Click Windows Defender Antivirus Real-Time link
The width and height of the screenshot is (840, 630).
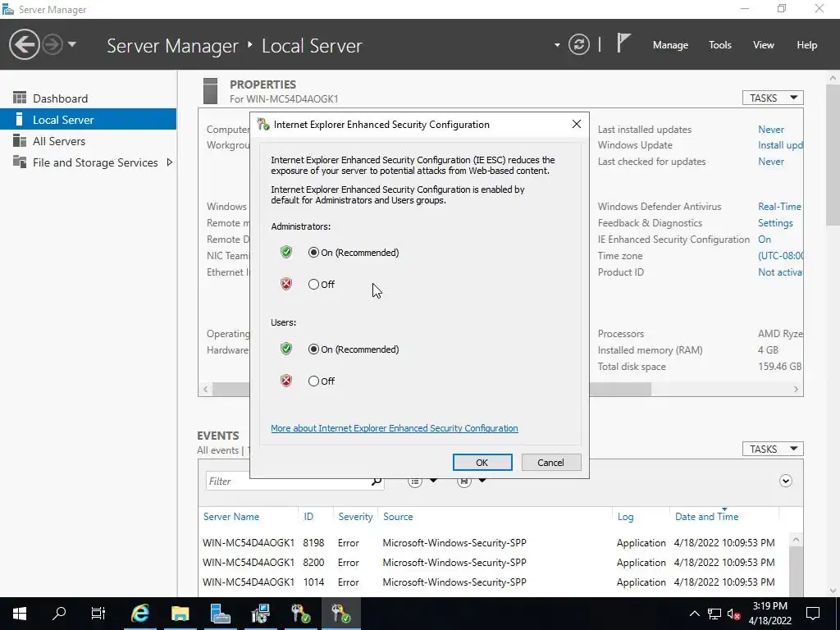click(780, 206)
